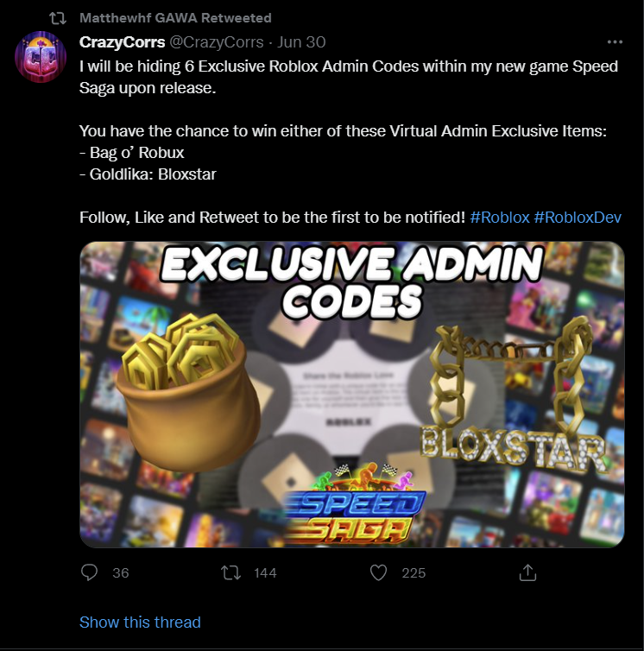Viewport: 644px width, 651px height.
Task: Click the small retweeted arrows icon
Action: tap(58, 18)
